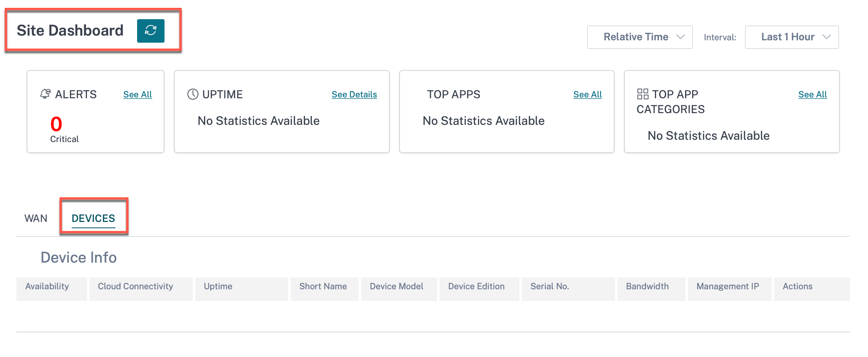
Task: Click the Short Name column header
Action: click(325, 289)
